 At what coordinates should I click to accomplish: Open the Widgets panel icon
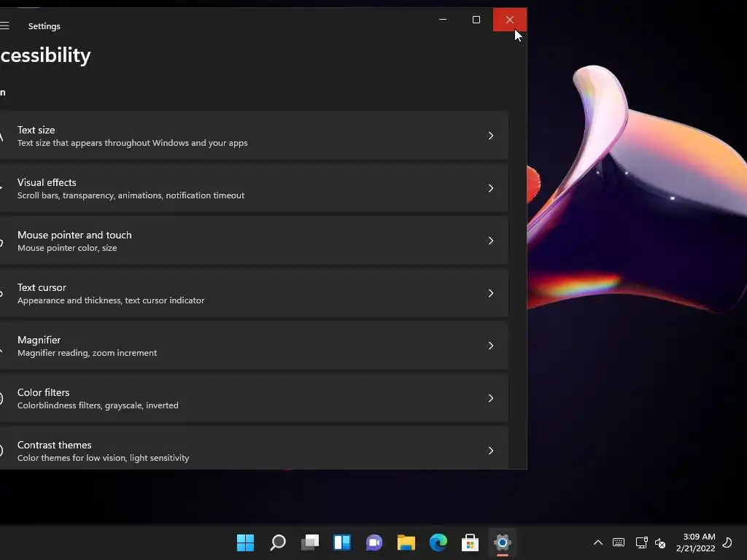342,542
